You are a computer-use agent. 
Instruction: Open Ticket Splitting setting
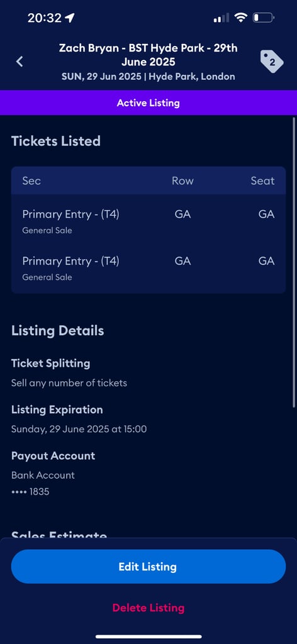69,373
